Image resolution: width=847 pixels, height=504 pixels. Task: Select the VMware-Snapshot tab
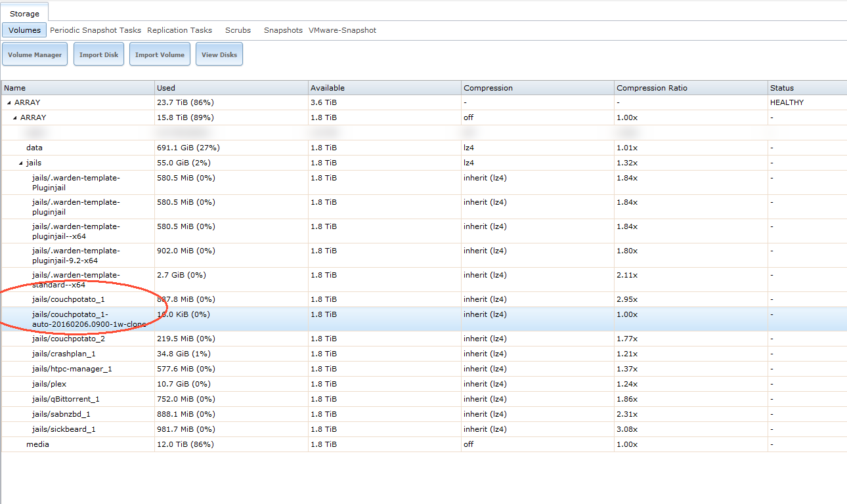[342, 30]
